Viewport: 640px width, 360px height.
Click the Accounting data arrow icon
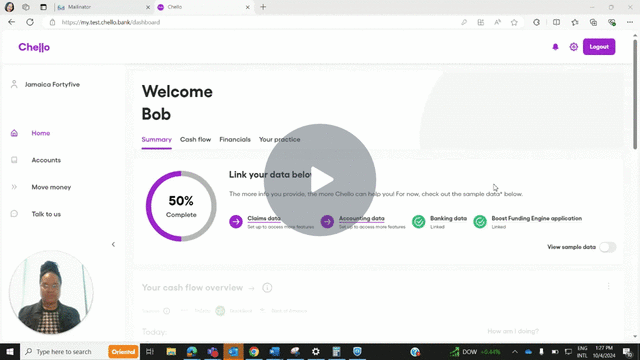(x=327, y=222)
